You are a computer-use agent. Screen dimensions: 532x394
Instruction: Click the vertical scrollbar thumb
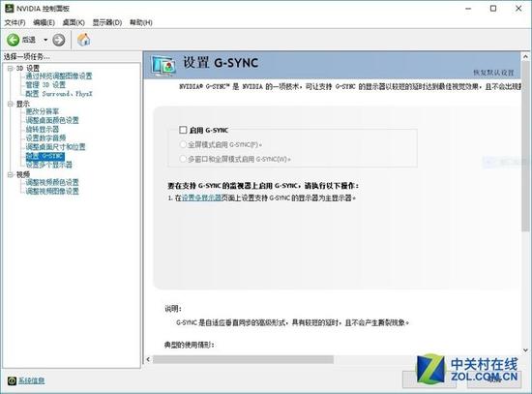[x=525, y=147]
